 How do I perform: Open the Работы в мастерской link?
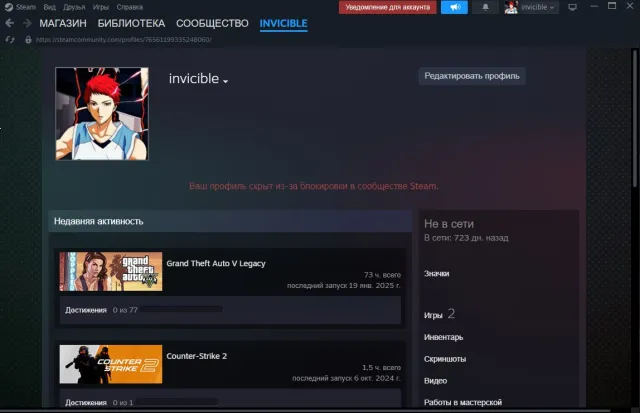click(x=463, y=402)
